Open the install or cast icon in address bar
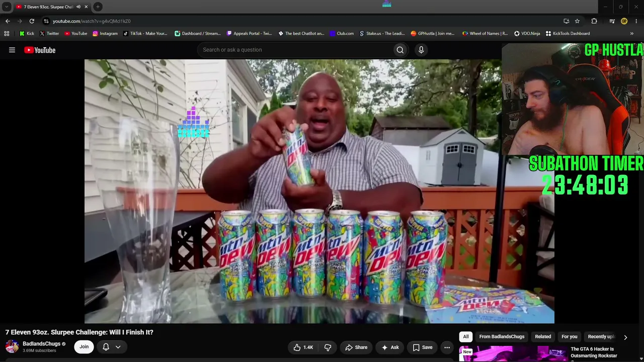Viewport: 644px width, 362px height. click(x=566, y=21)
